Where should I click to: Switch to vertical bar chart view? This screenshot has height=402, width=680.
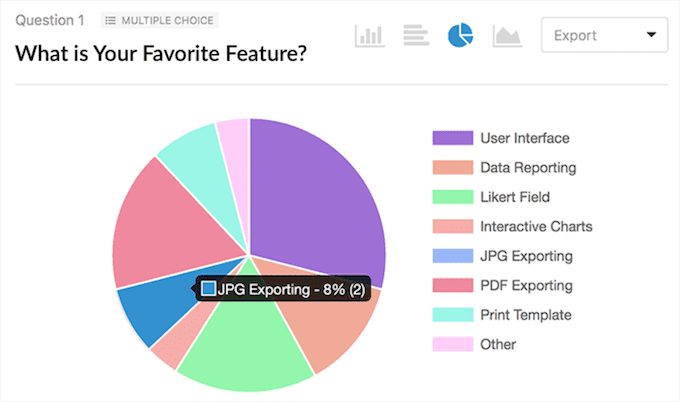pos(369,36)
